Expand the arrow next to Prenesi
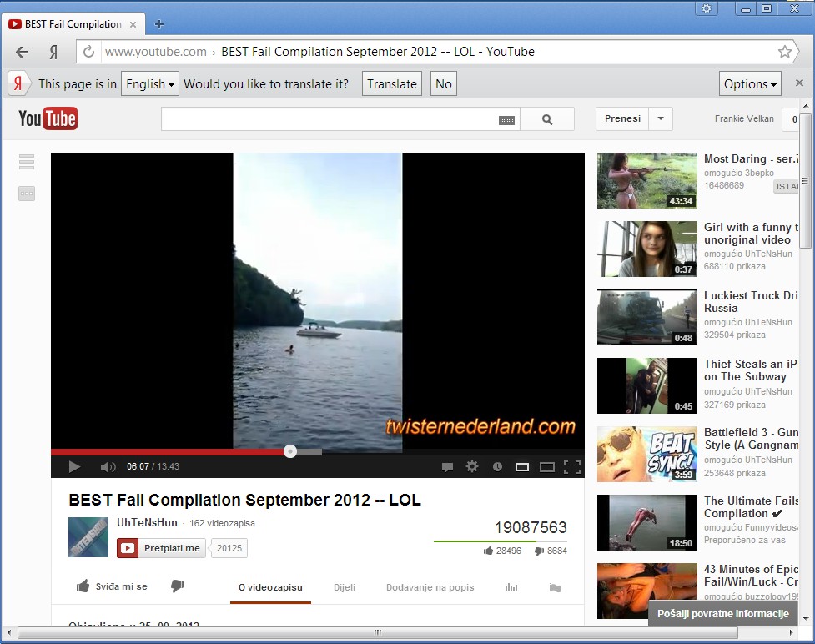This screenshot has height=644, width=815. [661, 118]
